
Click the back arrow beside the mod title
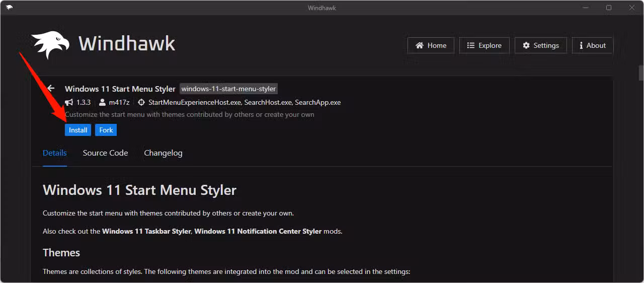[x=50, y=89]
